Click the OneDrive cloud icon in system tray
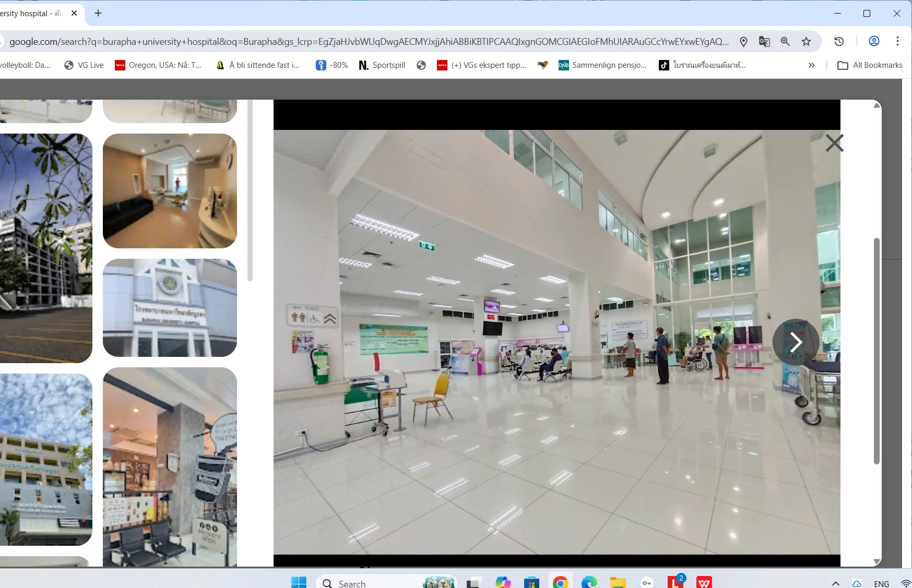The height and width of the screenshot is (588, 912). (x=856, y=582)
